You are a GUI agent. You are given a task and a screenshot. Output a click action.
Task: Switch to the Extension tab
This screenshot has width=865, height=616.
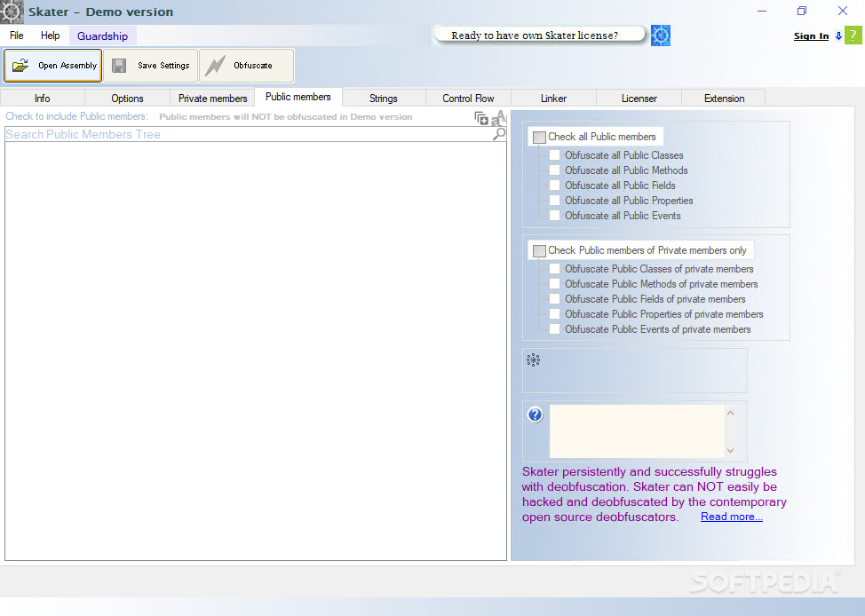[724, 99]
